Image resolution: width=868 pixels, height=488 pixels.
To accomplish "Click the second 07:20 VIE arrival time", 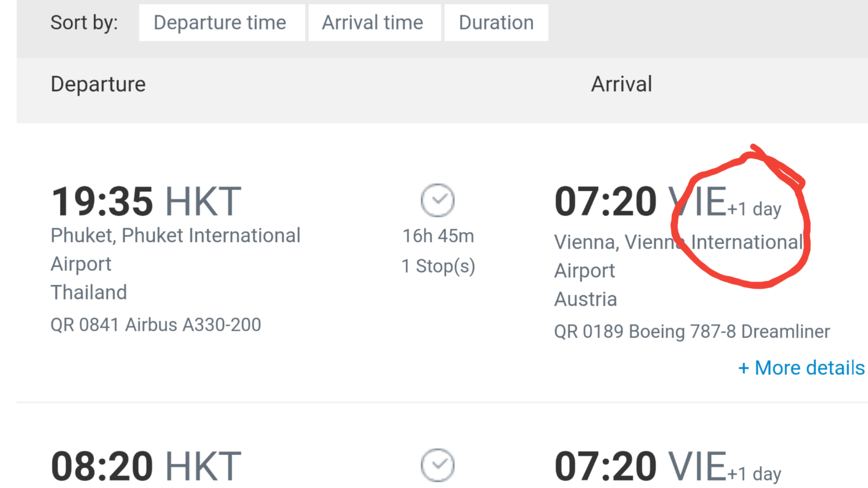I will coord(640,466).
